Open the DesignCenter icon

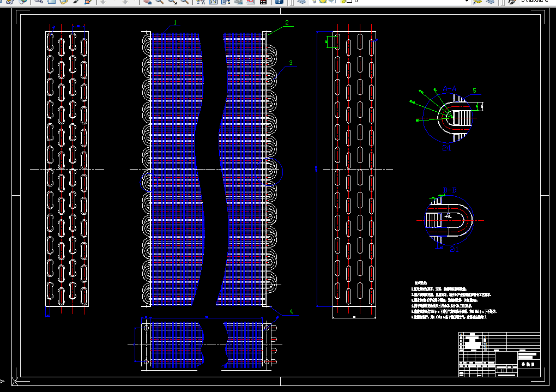213,1
